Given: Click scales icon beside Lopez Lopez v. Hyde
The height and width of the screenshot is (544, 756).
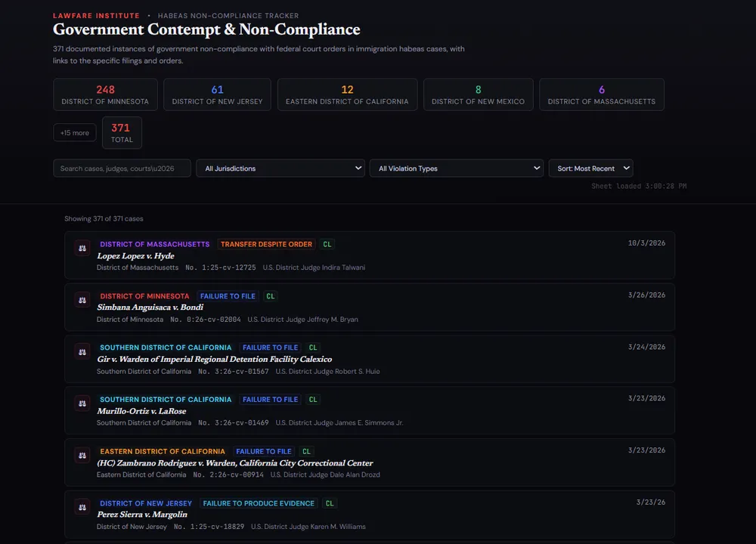Looking at the screenshot, I should pyautogui.click(x=82, y=248).
